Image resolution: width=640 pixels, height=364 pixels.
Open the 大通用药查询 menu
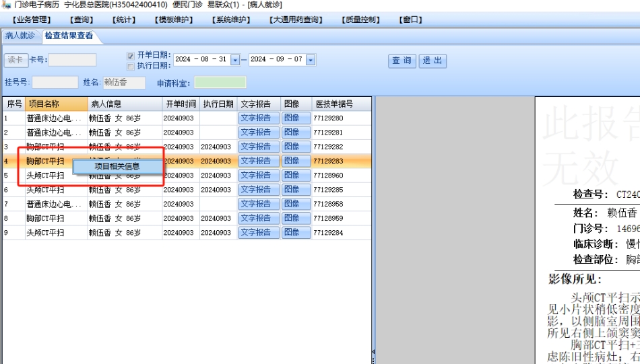(296, 20)
